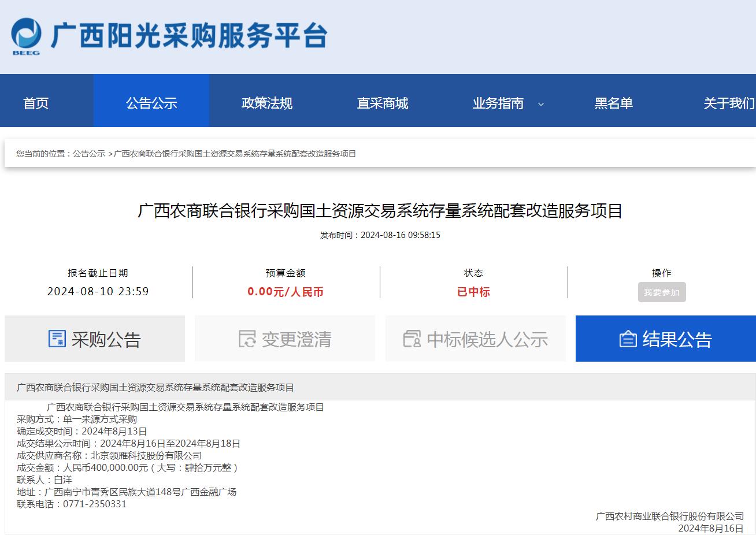Switch to the 采购公告 tab

[x=95, y=339]
